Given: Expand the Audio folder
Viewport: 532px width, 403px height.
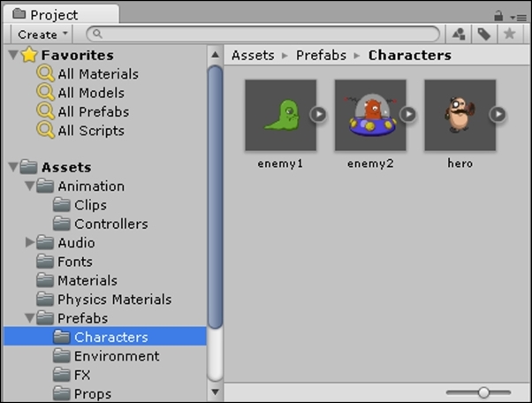Looking at the screenshot, I should click(30, 242).
